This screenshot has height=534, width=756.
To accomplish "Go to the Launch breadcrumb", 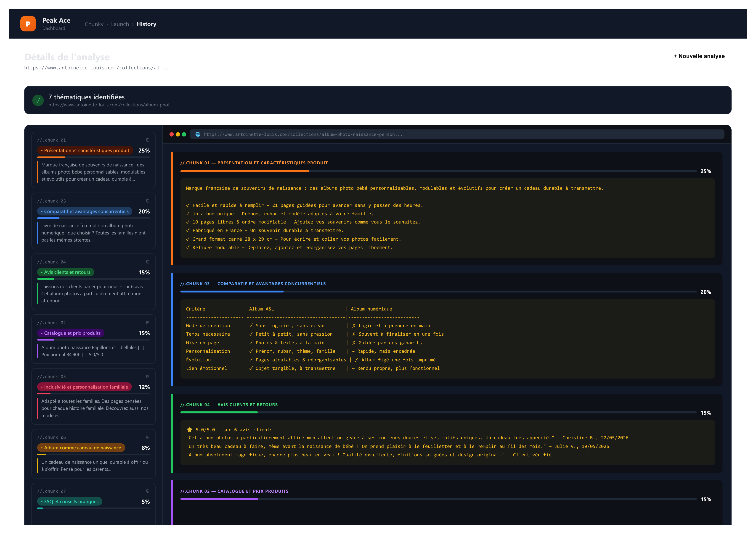I will click(120, 24).
